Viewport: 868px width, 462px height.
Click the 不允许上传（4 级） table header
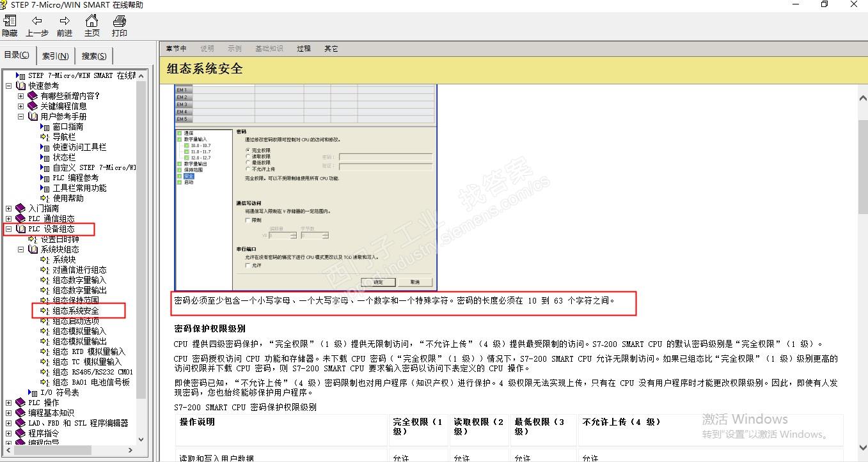pos(621,422)
